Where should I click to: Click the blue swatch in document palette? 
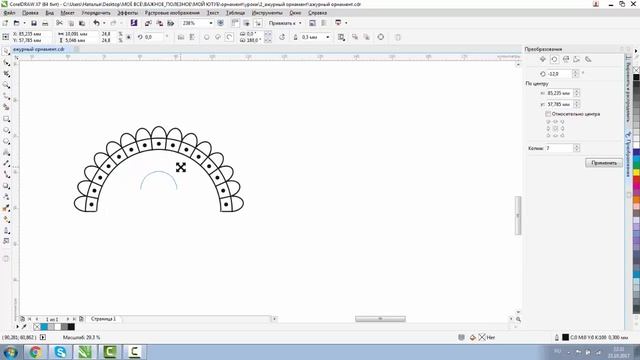[x=44, y=327]
